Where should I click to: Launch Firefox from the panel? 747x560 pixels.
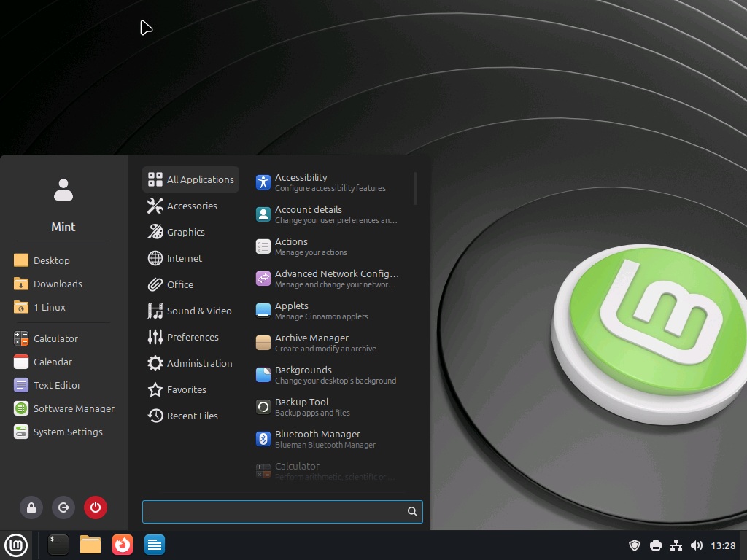(123, 545)
